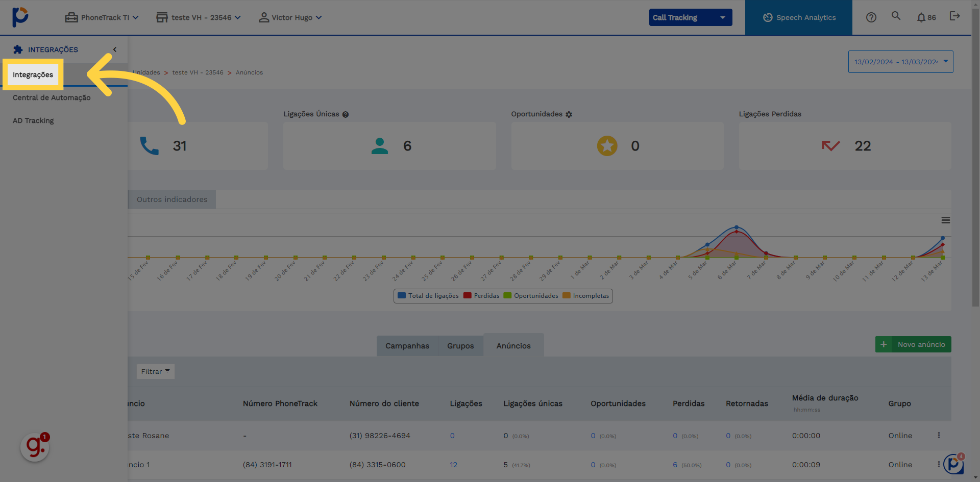Click the number (31) 98226-4694
Screen dimensions: 980x482
380,436
